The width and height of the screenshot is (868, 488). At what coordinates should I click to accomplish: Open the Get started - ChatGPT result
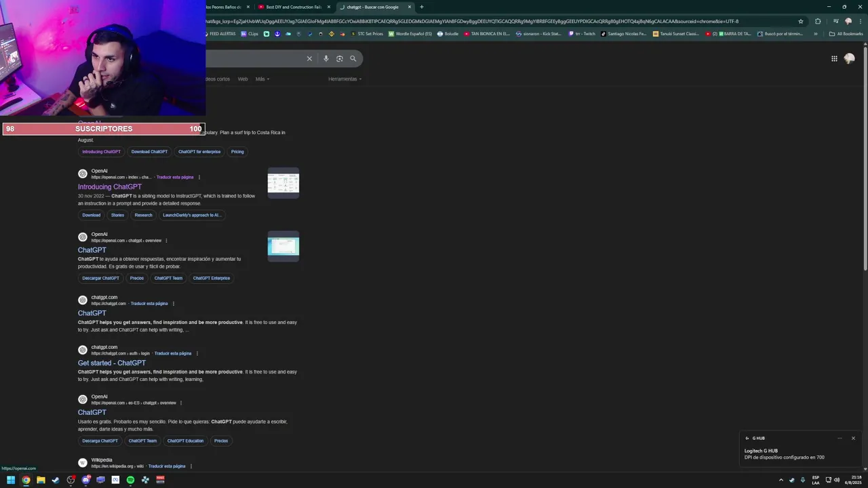click(112, 363)
